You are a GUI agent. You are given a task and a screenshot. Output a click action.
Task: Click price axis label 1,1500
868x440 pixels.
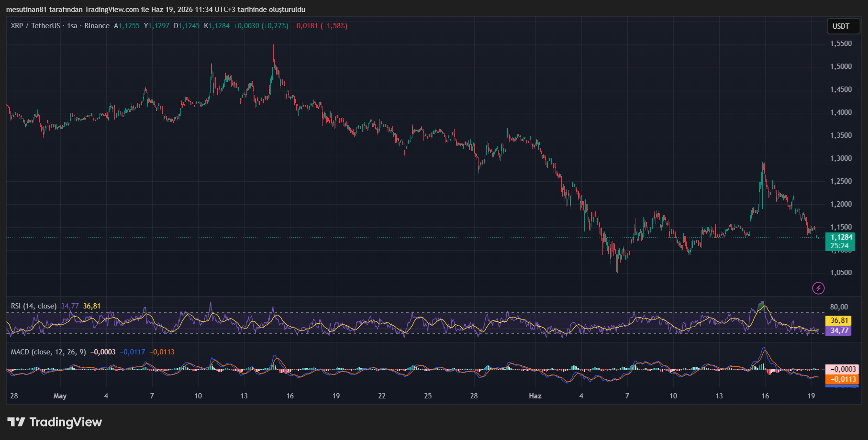(x=841, y=227)
